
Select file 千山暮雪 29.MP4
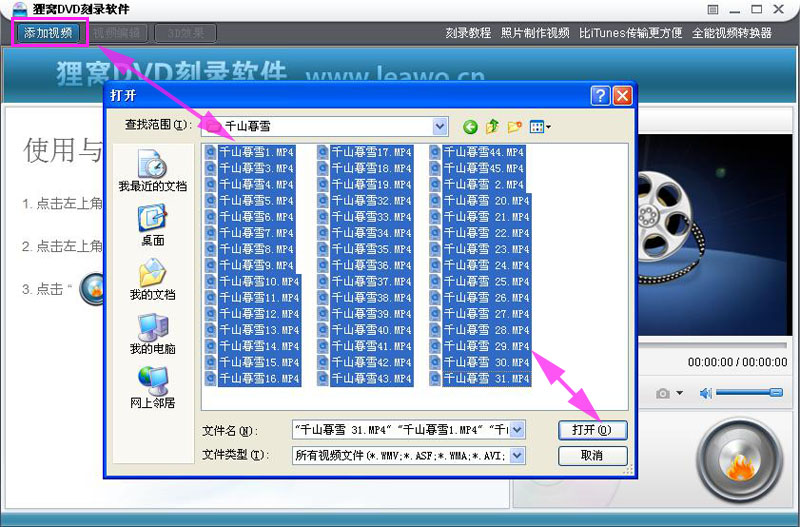(x=487, y=346)
